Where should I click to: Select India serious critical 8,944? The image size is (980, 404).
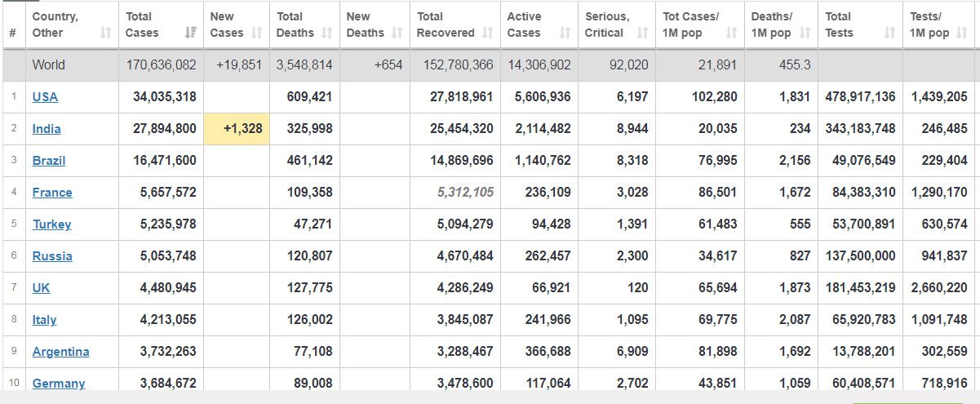pos(632,128)
